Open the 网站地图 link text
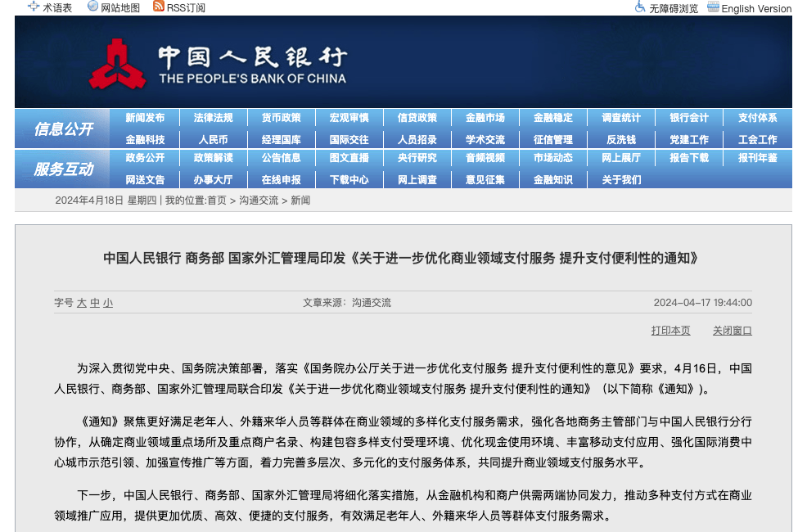The height and width of the screenshot is (532, 807). coord(120,7)
